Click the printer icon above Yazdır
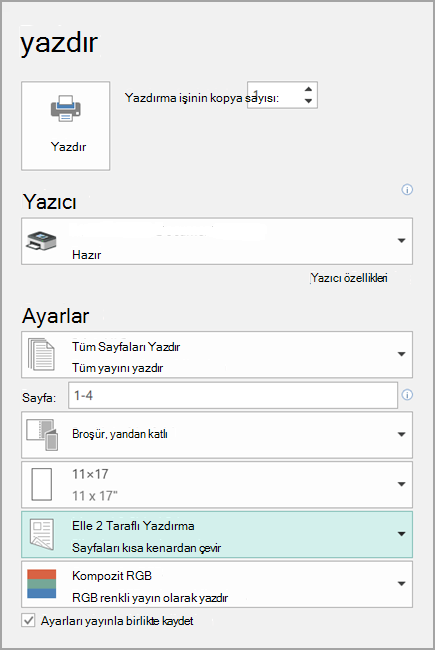This screenshot has width=435, height=650. [x=66, y=109]
